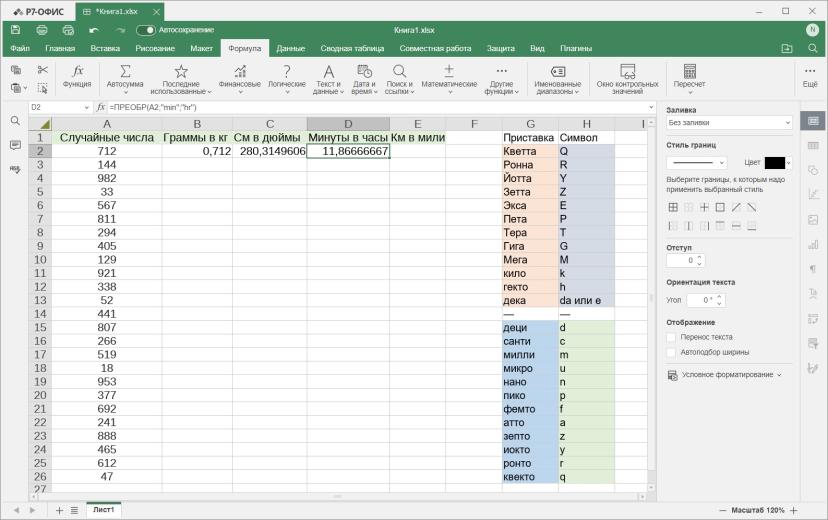Increase the Отступ indent stepper
The height and width of the screenshot is (520, 828).
point(700,258)
